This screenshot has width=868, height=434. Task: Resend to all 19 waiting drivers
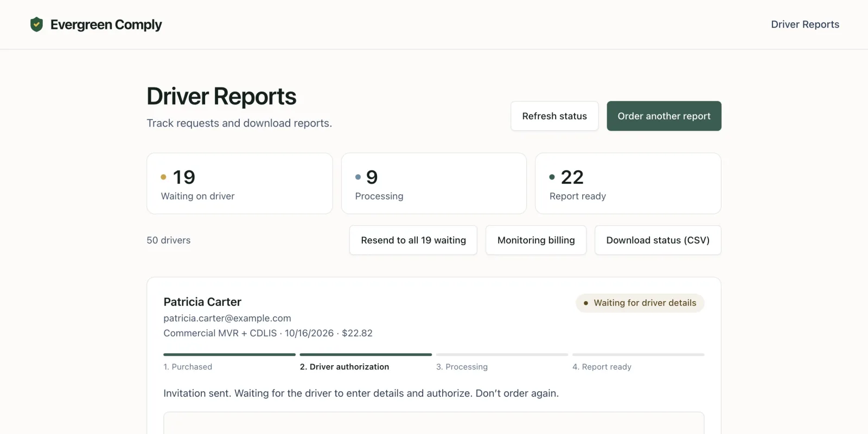[413, 240]
